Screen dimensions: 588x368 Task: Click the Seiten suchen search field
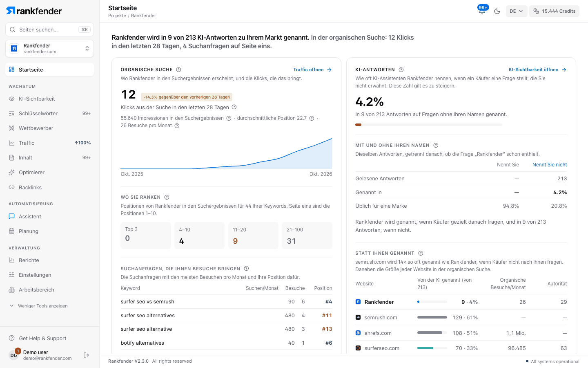pos(49,29)
